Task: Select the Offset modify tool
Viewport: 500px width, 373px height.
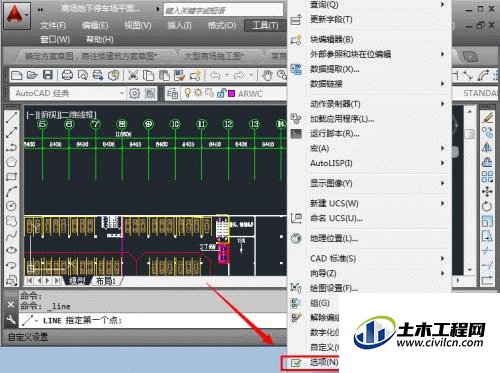Action: [x=487, y=162]
